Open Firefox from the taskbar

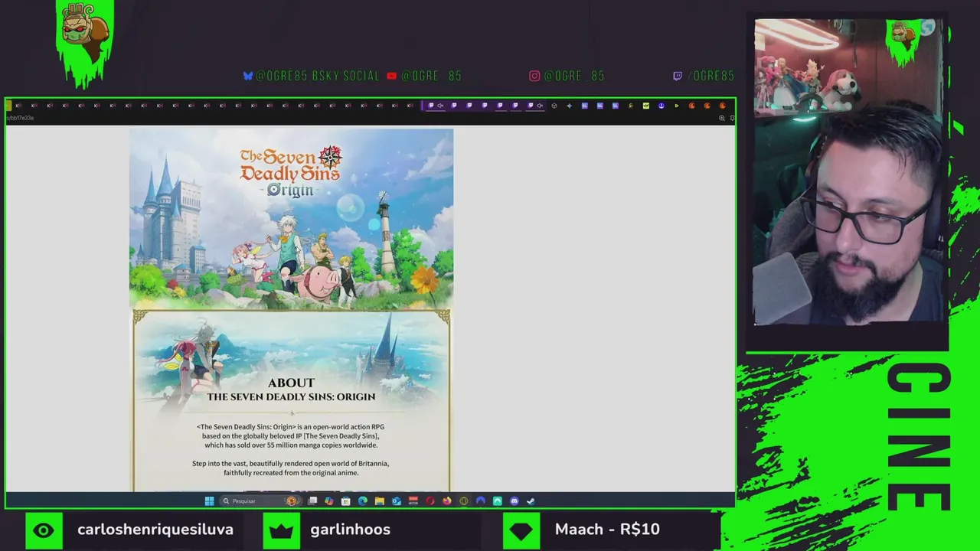(x=447, y=501)
